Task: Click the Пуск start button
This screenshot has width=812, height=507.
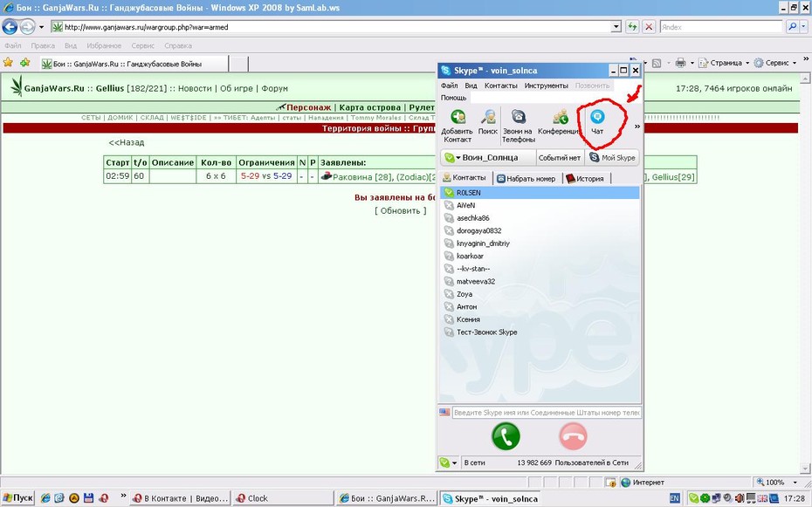Action: [x=17, y=498]
